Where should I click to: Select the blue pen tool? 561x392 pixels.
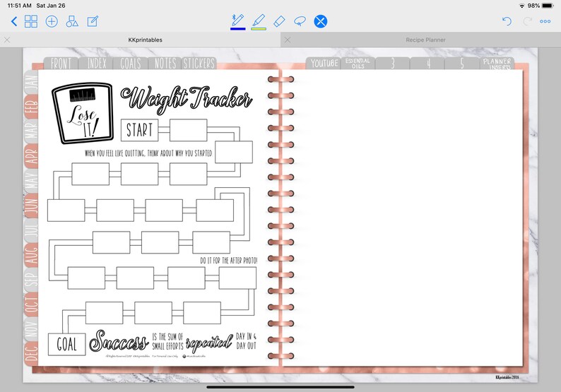(238, 21)
